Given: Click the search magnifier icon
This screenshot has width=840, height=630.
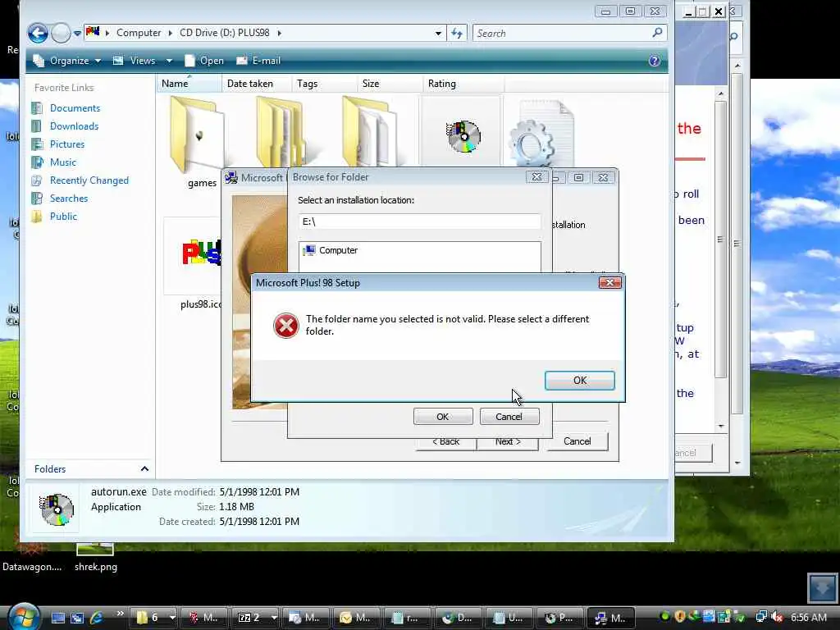Looking at the screenshot, I should click(x=657, y=33).
